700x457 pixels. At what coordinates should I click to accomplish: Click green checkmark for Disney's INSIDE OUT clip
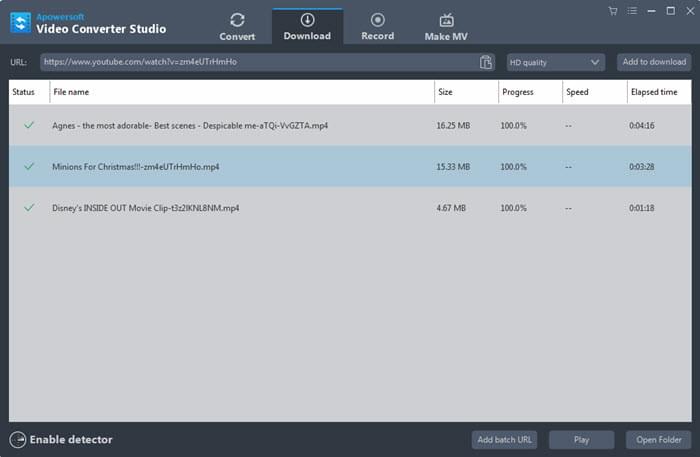pos(29,207)
